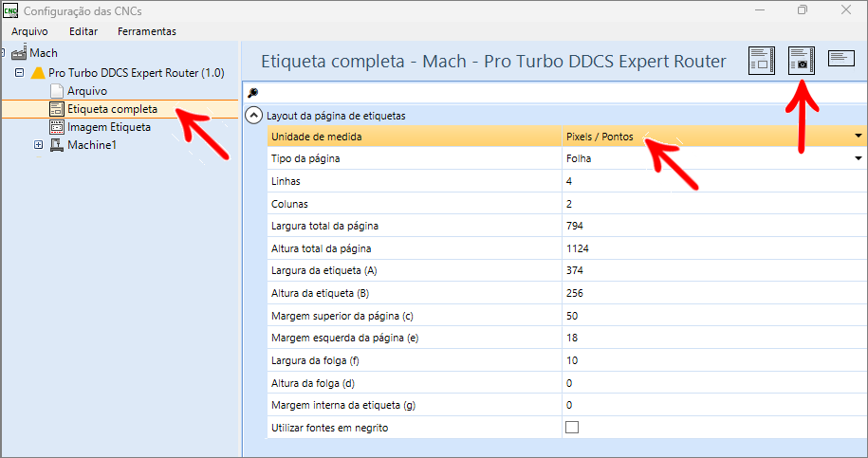The width and height of the screenshot is (868, 458).
Task: Select Mach root tree item
Action: (44, 53)
